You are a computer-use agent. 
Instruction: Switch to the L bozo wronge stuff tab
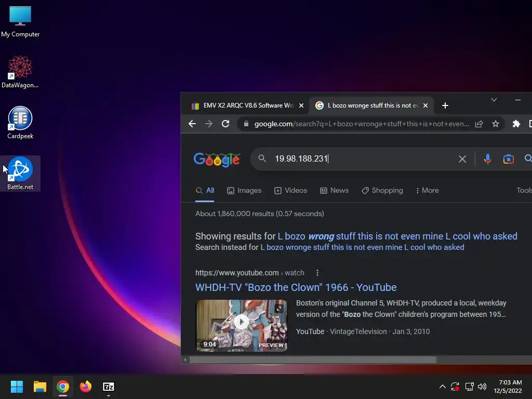(372, 105)
